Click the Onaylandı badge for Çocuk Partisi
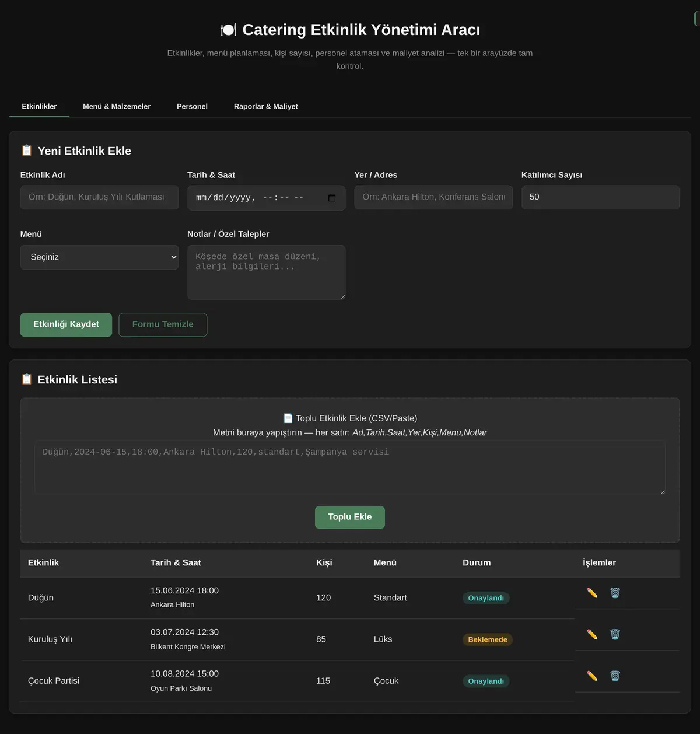The image size is (700, 734). coord(486,681)
